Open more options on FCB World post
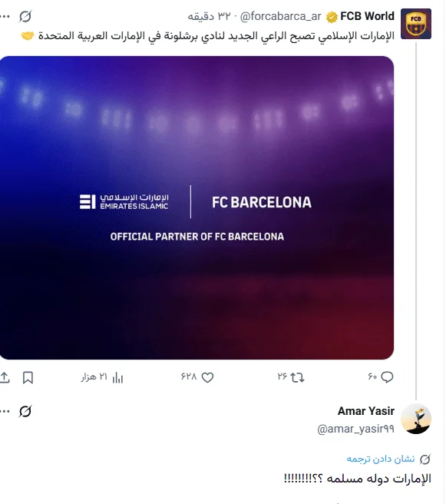 click(x=4, y=16)
